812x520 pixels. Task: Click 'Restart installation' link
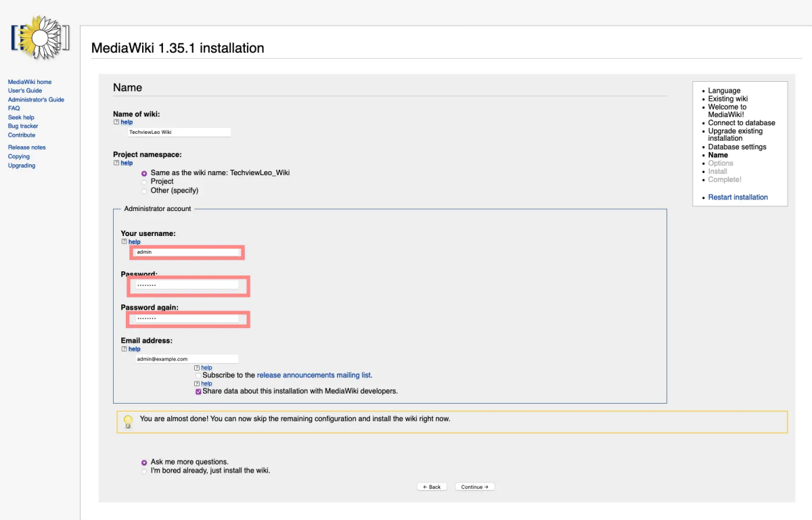738,197
